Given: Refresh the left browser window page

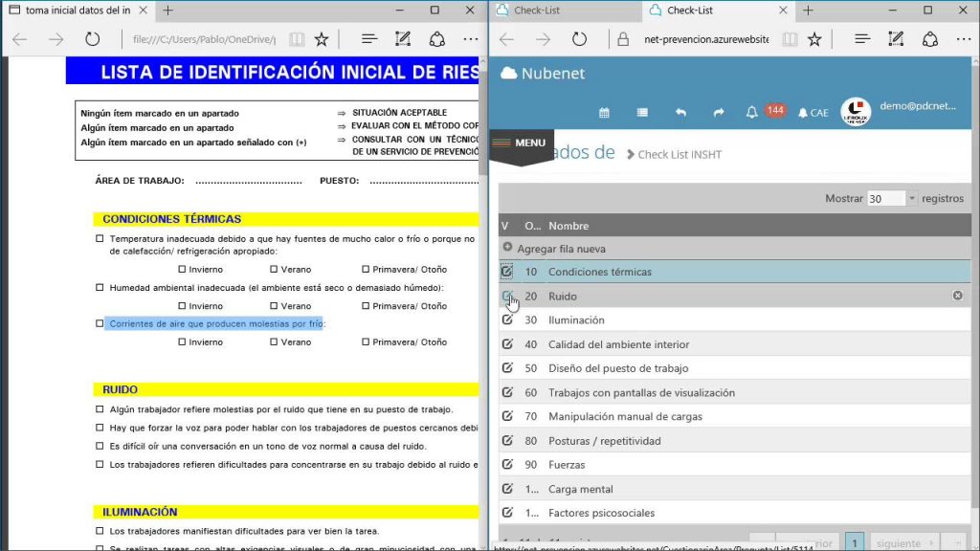Looking at the screenshot, I should [93, 39].
